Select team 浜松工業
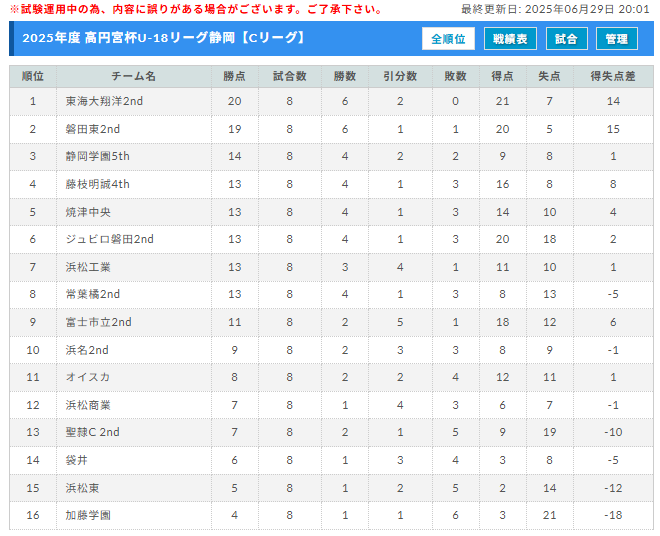The image size is (660, 536). (x=88, y=267)
